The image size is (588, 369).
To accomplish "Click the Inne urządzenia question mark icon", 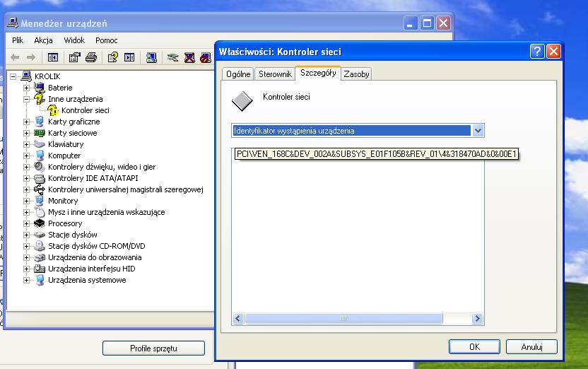I will coord(40,99).
